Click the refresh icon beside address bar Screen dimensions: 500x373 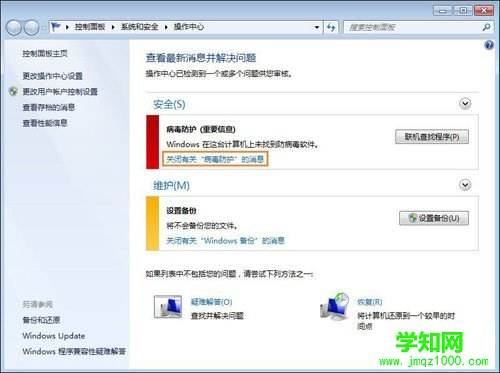[331, 27]
